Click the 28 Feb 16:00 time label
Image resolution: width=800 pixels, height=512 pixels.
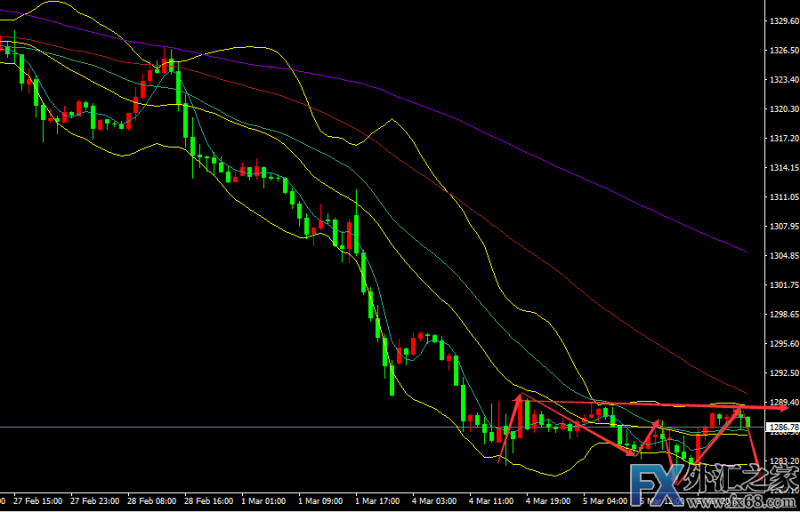point(210,501)
